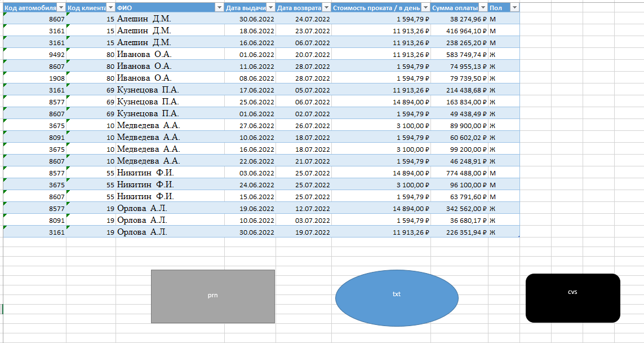This screenshot has width=644, height=343.
Task: Select return date cell 05.07.2022
Action: (304, 90)
